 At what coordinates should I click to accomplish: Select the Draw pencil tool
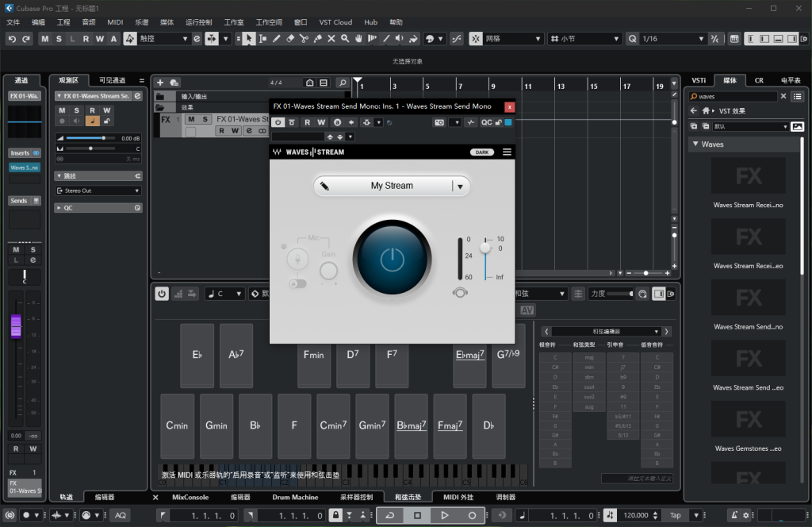(x=277, y=39)
